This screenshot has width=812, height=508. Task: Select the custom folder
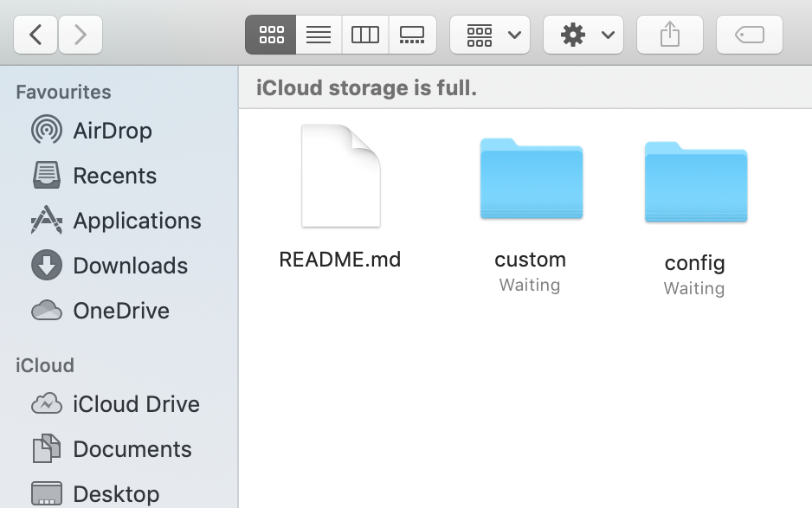coord(531,179)
